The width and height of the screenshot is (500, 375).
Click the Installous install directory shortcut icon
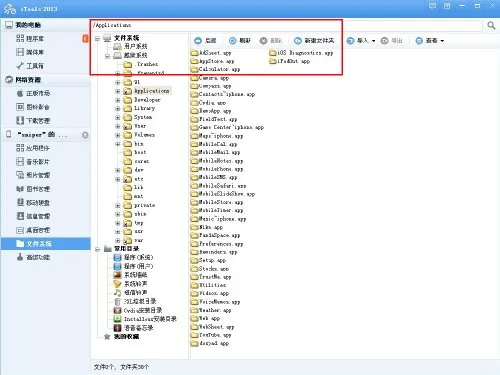[x=117, y=319]
